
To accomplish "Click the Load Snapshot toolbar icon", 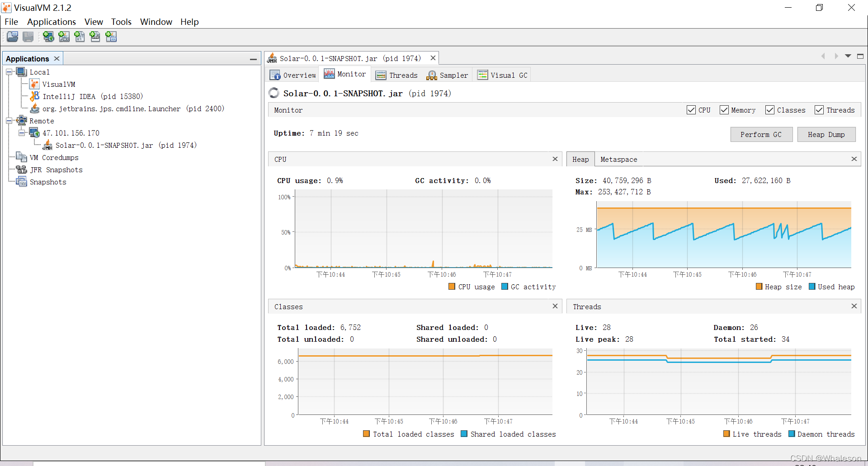I will (13, 37).
